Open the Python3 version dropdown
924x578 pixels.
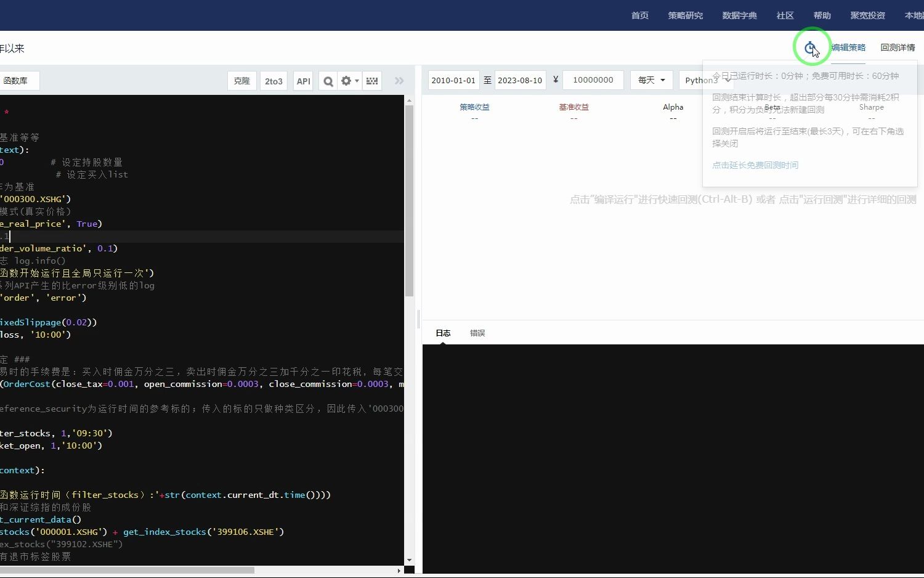coord(707,80)
